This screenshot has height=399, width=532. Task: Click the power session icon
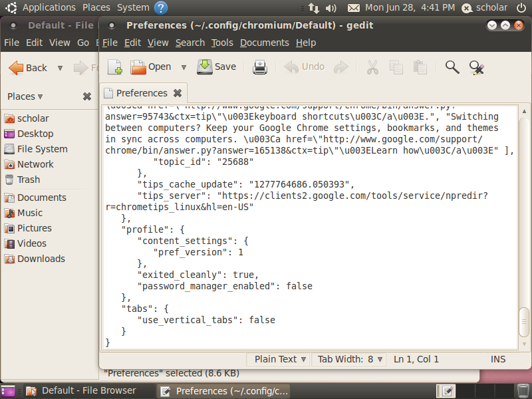(521, 8)
